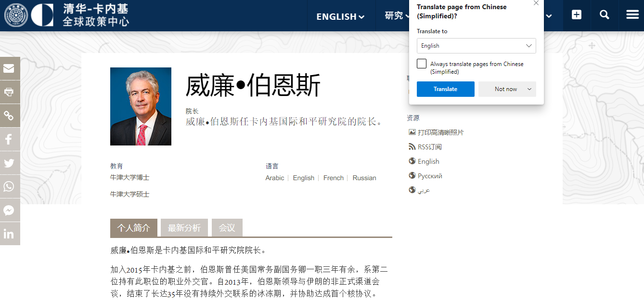Click the name heading 威廉•伯恩斯
This screenshot has width=644, height=303.
(x=253, y=86)
